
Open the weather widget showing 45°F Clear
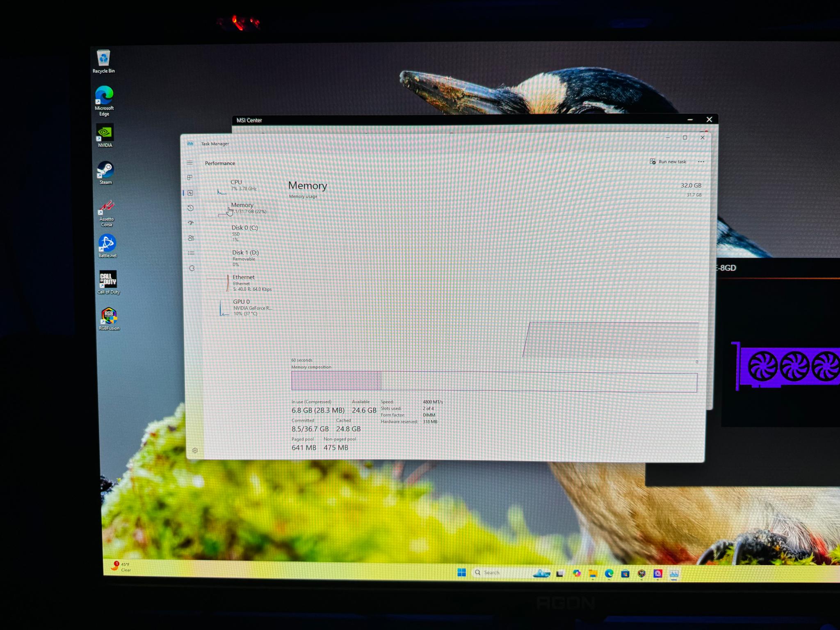coord(121,567)
